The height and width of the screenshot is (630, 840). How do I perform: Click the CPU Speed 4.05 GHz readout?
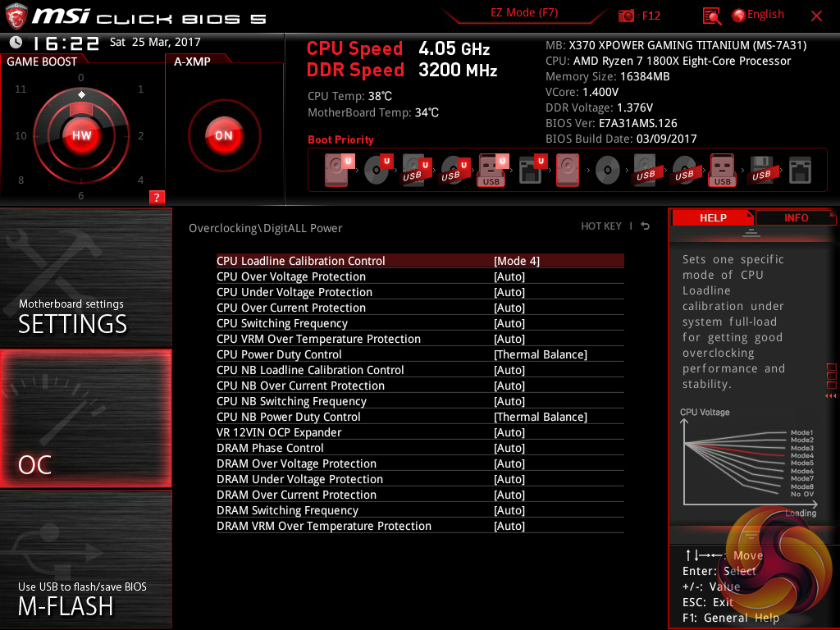398,48
